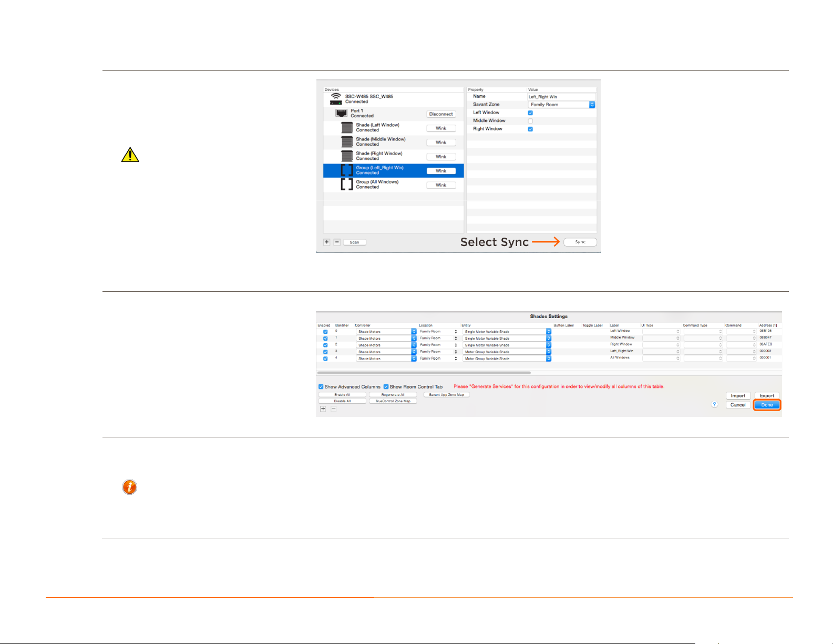This screenshot has width=833, height=644.
Task: Toggle the Left Window property checkbox
Action: pyautogui.click(x=530, y=113)
